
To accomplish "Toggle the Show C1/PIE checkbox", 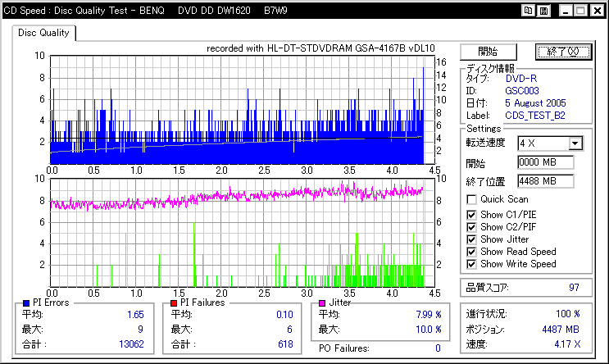I will [471, 215].
